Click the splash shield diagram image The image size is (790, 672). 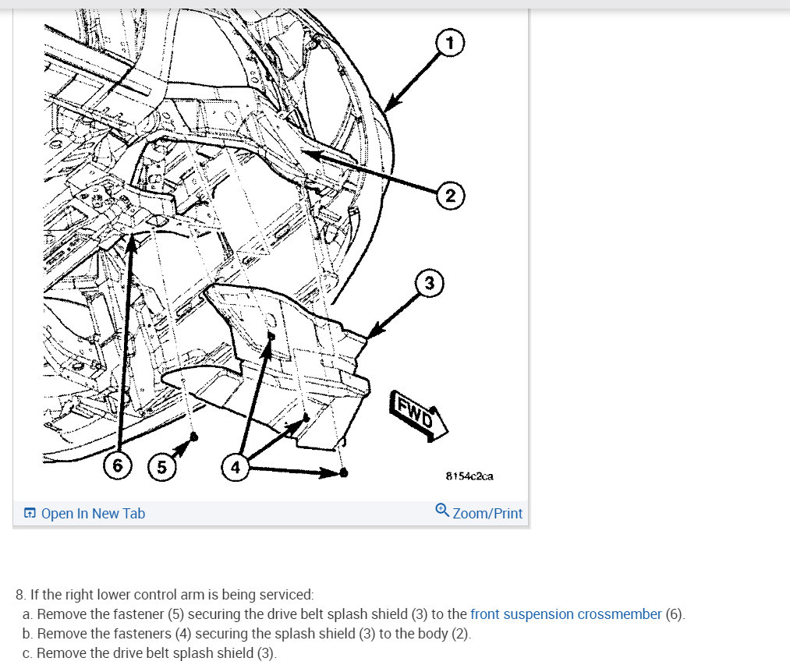[x=270, y=247]
